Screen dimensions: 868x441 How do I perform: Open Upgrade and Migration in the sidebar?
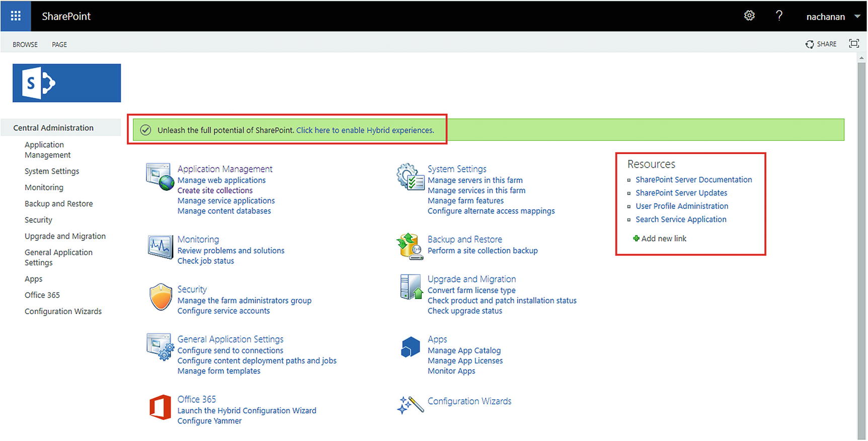[x=65, y=236]
